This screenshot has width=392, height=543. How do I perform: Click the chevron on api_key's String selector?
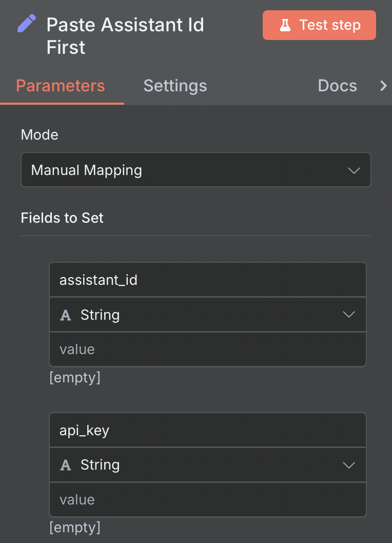348,465
